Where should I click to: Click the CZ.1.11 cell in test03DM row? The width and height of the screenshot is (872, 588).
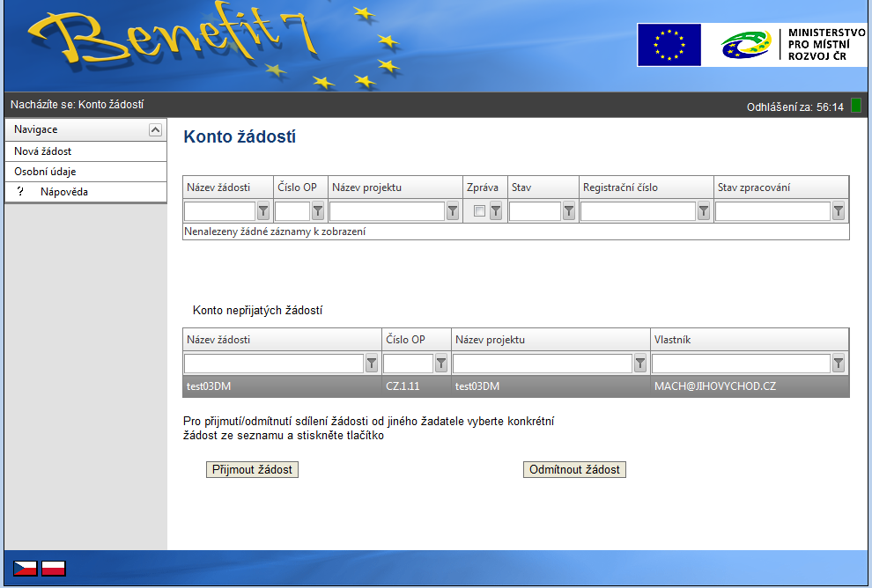pos(417,386)
